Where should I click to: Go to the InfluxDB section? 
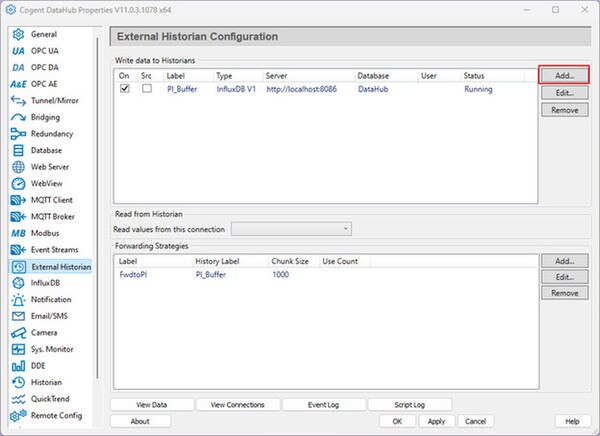45,283
